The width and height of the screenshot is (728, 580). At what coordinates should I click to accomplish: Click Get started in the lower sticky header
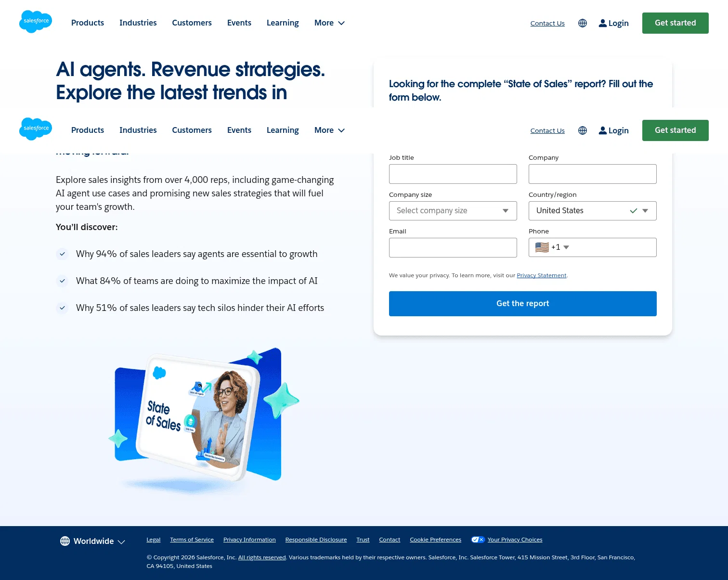coord(676,130)
